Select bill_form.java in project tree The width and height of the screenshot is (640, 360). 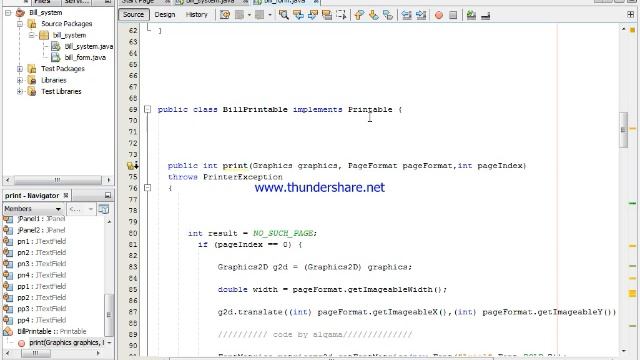click(85, 58)
